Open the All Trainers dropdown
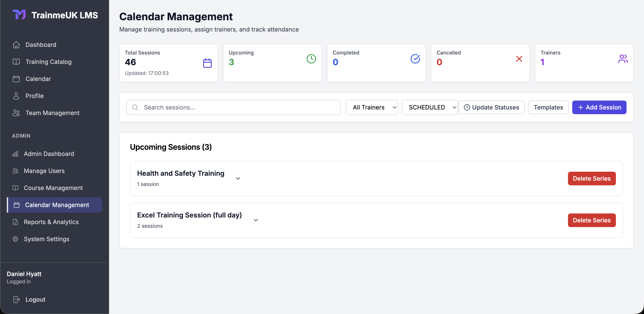 coord(372,107)
